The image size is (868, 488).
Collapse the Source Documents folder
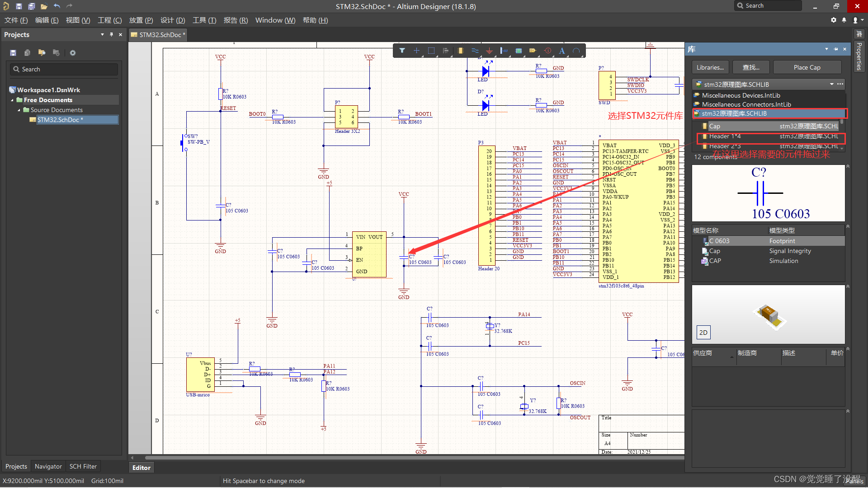19,110
